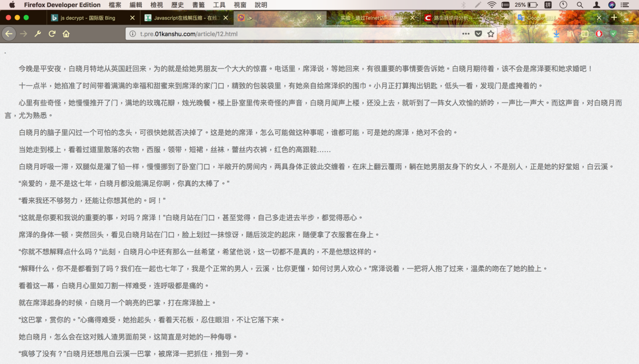The image size is (639, 364).
Task: Show site information for this page
Action: (x=132, y=34)
